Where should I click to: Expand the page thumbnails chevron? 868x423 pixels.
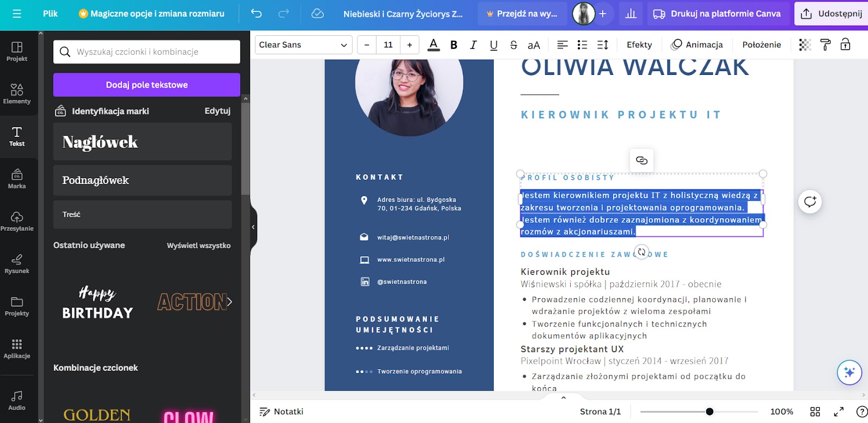(564, 397)
